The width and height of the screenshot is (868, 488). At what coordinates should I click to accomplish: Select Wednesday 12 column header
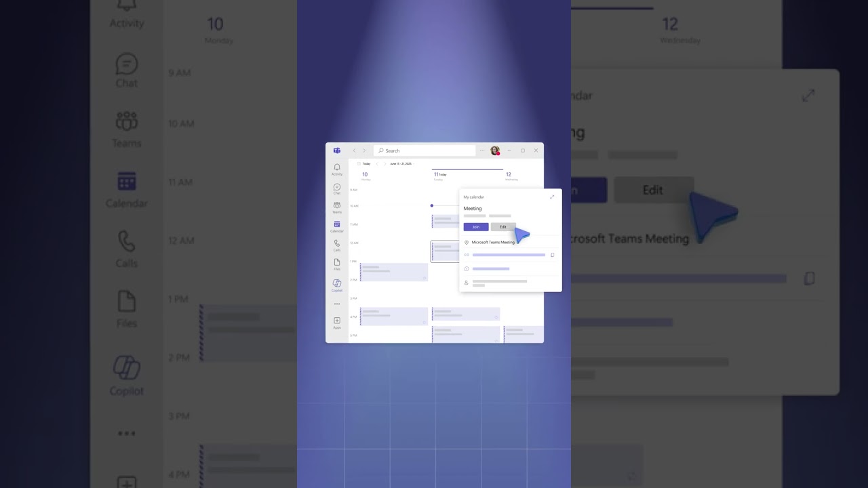[x=511, y=176]
